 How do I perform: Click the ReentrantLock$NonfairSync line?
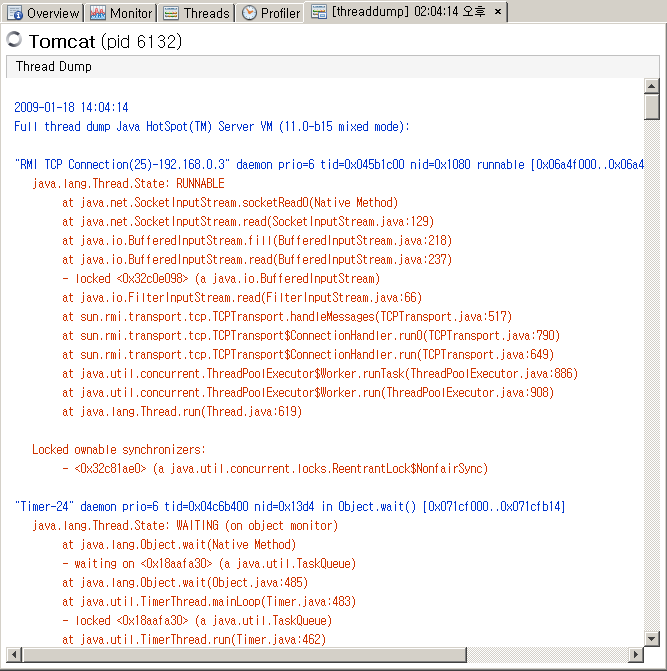[x=275, y=469]
